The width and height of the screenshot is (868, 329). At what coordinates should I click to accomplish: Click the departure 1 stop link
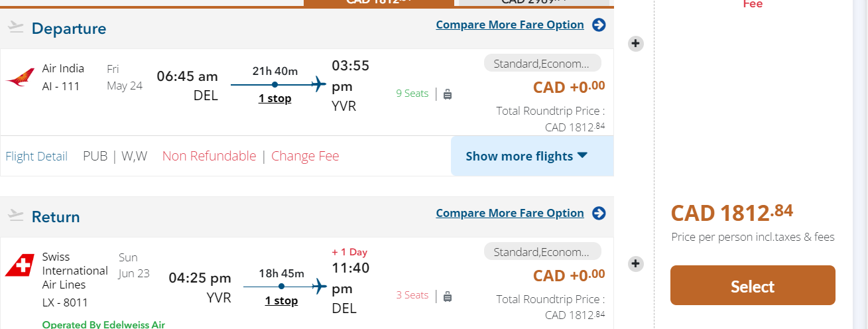tap(275, 99)
